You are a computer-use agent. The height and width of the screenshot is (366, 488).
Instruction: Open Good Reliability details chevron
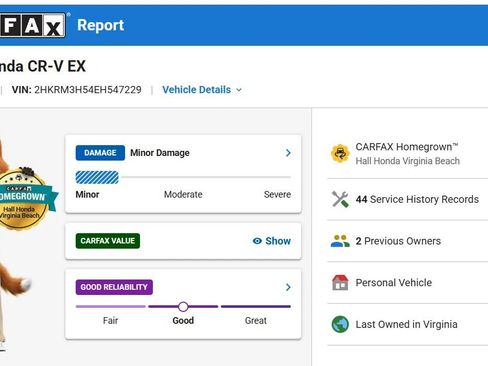(288, 287)
